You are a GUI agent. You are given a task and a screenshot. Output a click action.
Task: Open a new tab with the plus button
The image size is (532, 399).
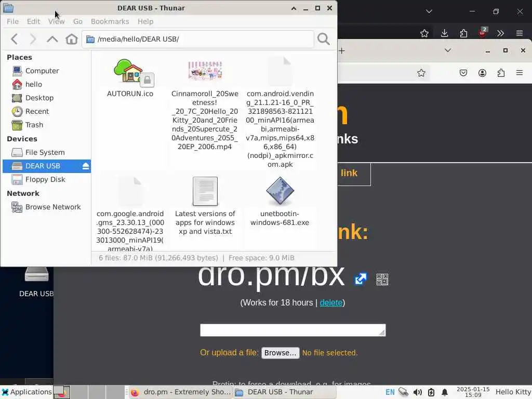(x=342, y=51)
